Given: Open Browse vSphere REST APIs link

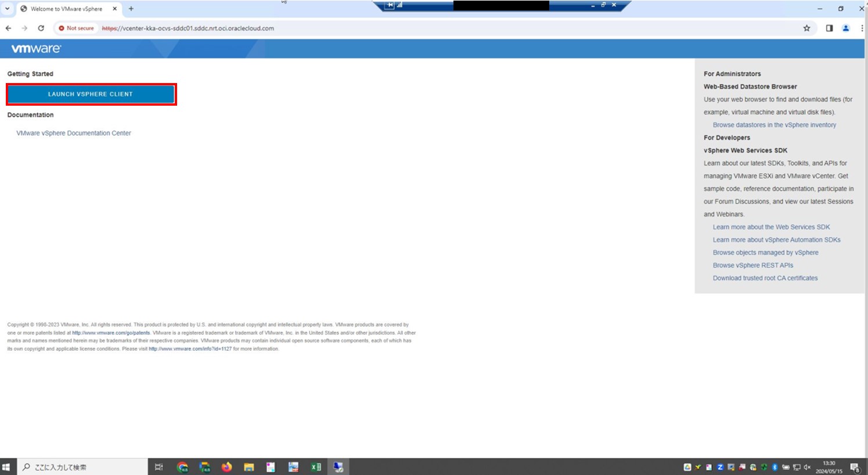Looking at the screenshot, I should point(752,265).
